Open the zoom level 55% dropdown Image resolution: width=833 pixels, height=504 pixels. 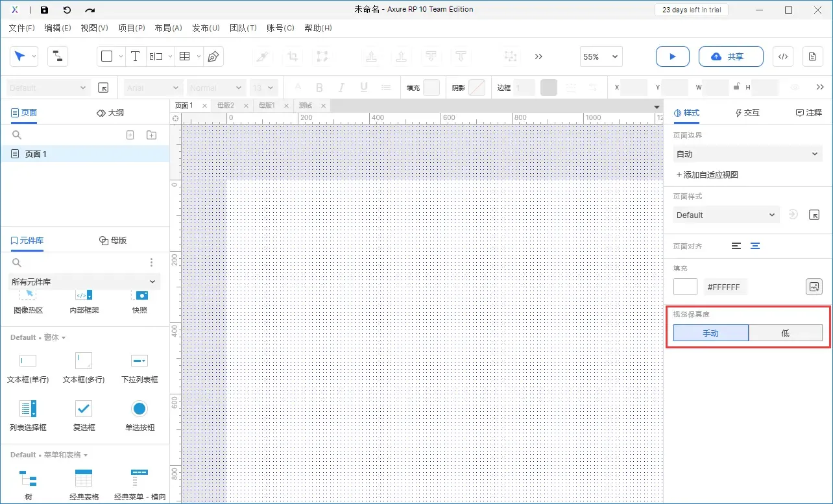click(600, 56)
